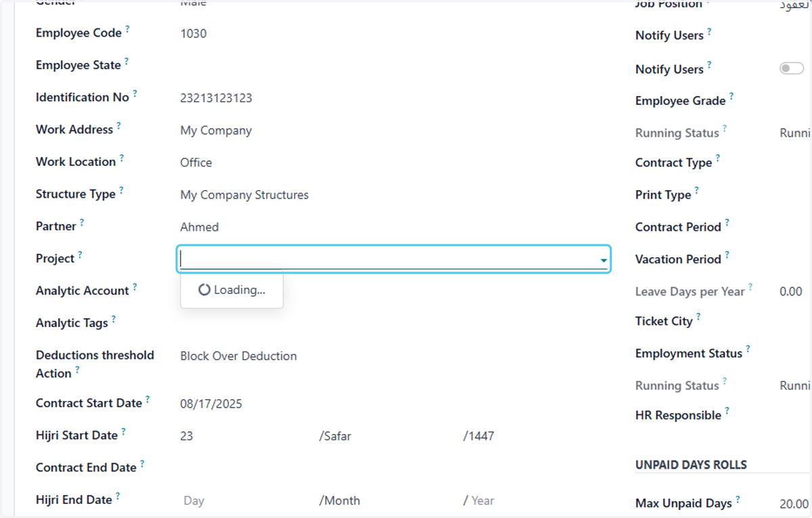Show help for the Structure Type label

coord(122,190)
